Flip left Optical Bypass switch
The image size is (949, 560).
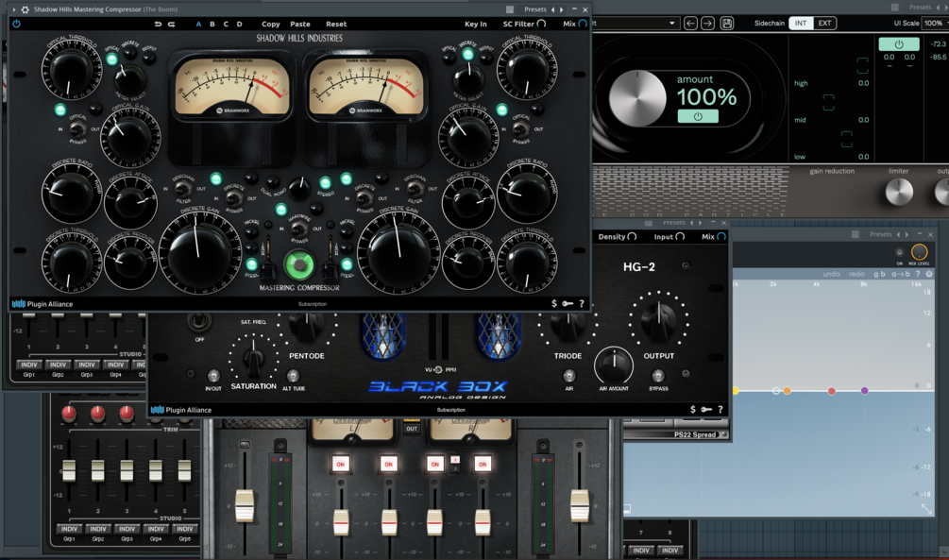[x=77, y=129]
